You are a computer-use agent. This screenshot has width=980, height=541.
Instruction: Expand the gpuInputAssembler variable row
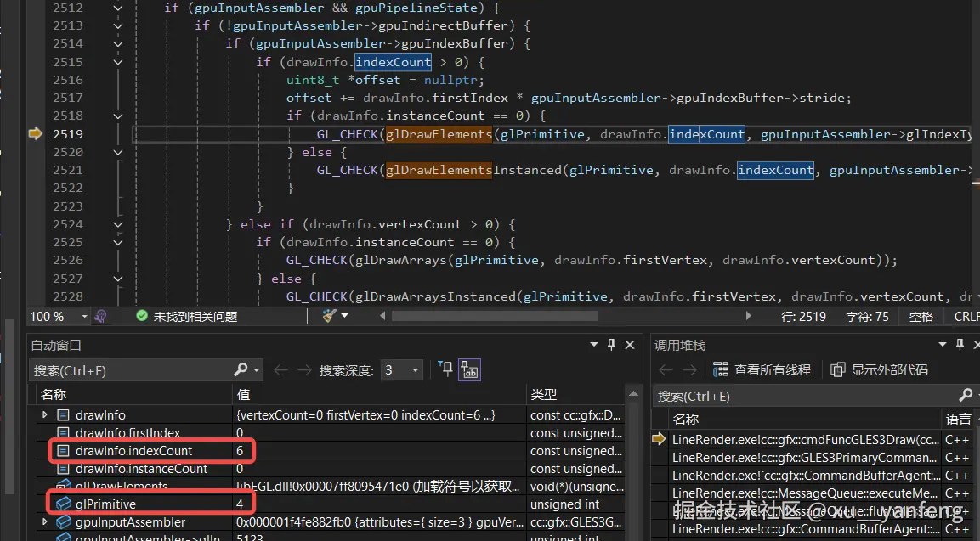[44, 521]
